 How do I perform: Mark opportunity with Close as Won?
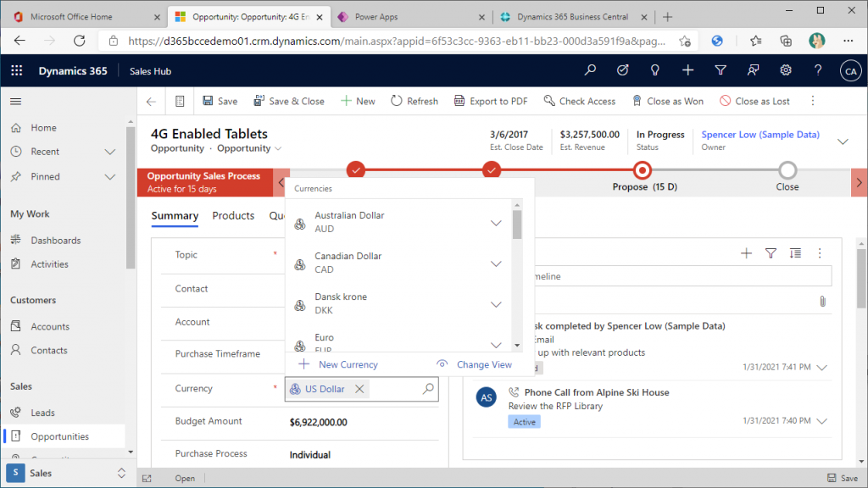tap(667, 102)
